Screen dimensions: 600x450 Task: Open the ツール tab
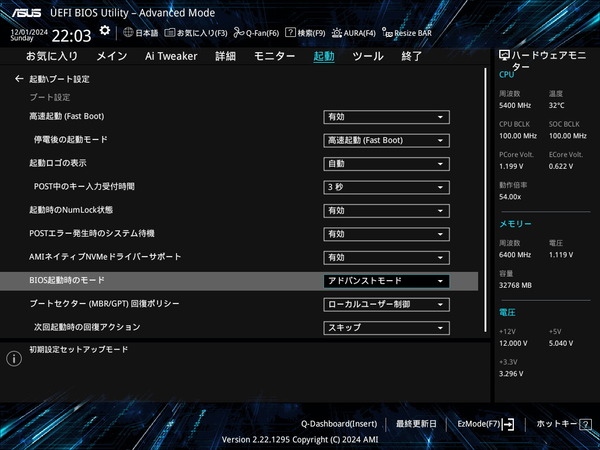point(368,56)
